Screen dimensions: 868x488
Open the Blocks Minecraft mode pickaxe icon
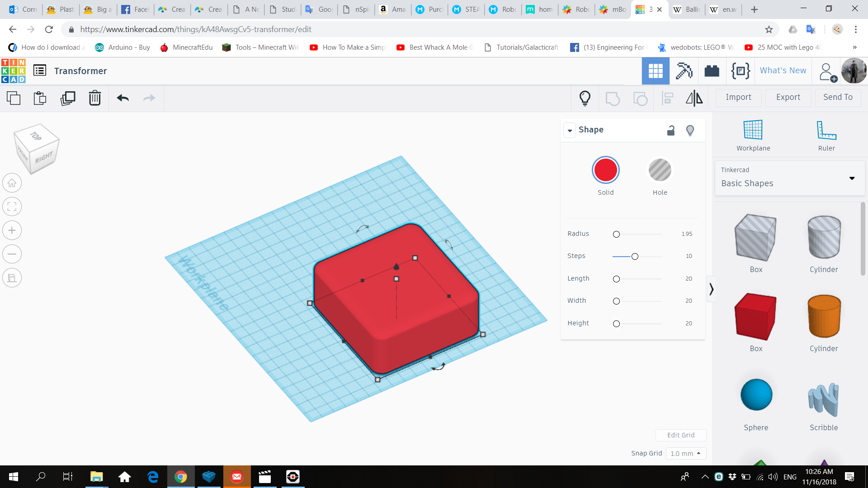click(684, 71)
